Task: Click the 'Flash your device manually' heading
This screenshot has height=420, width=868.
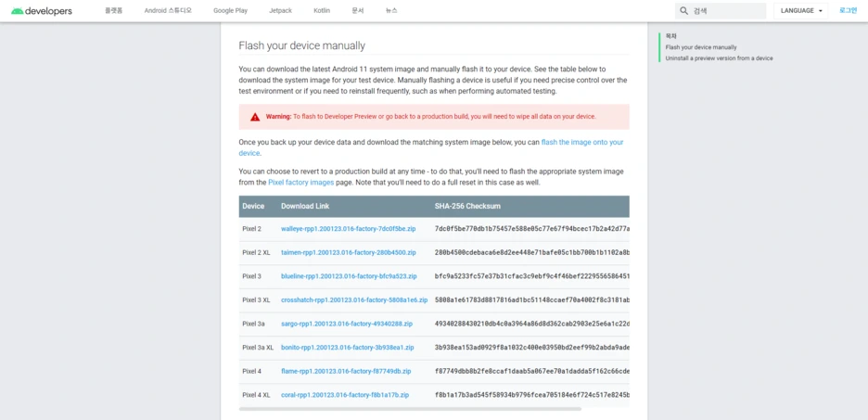Action: 301,45
